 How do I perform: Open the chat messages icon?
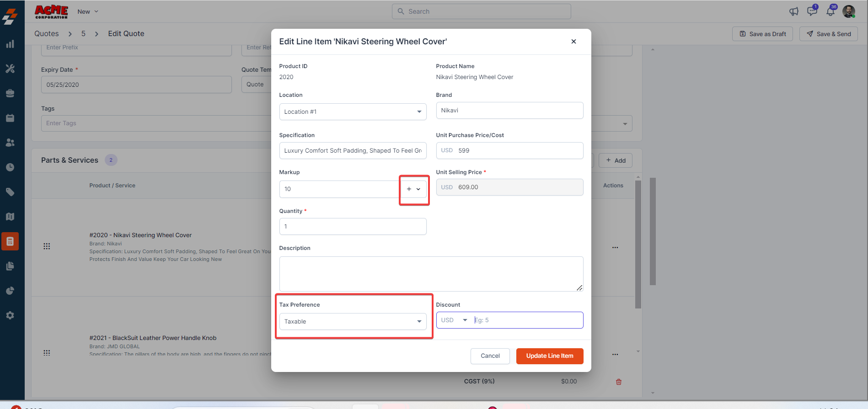[x=812, y=11]
